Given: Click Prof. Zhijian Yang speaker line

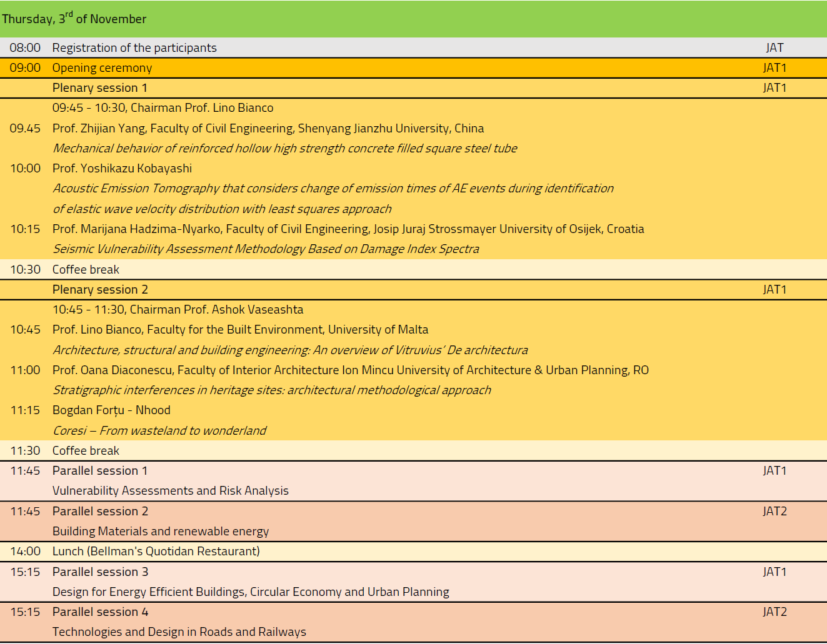Looking at the screenshot, I should pos(268,128).
